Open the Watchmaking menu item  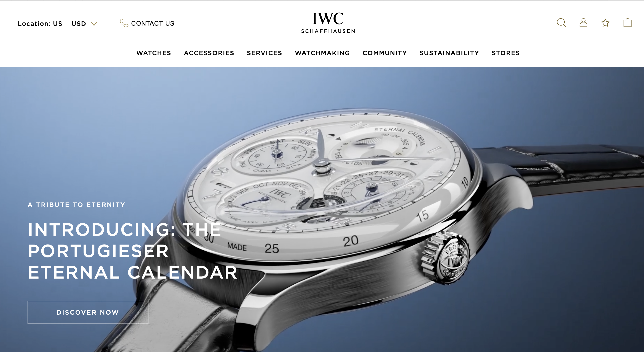pos(322,53)
